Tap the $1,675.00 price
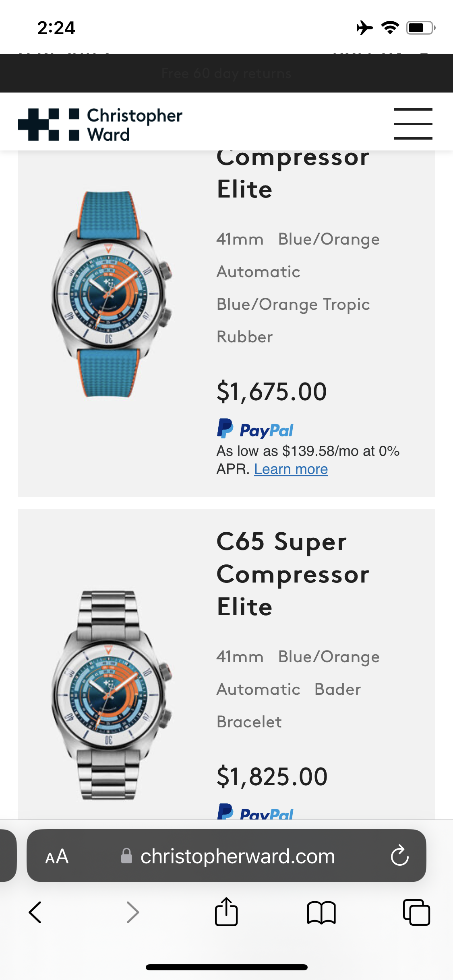 [x=271, y=392]
